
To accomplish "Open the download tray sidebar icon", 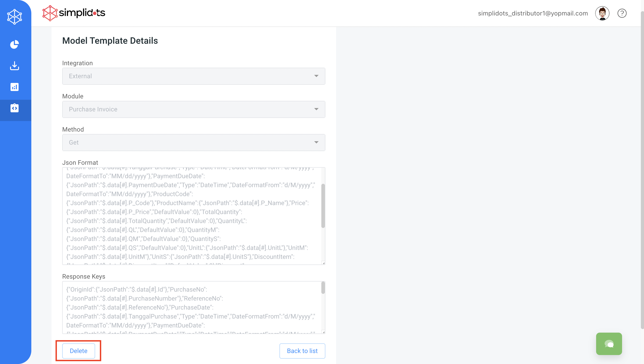I will tap(15, 66).
